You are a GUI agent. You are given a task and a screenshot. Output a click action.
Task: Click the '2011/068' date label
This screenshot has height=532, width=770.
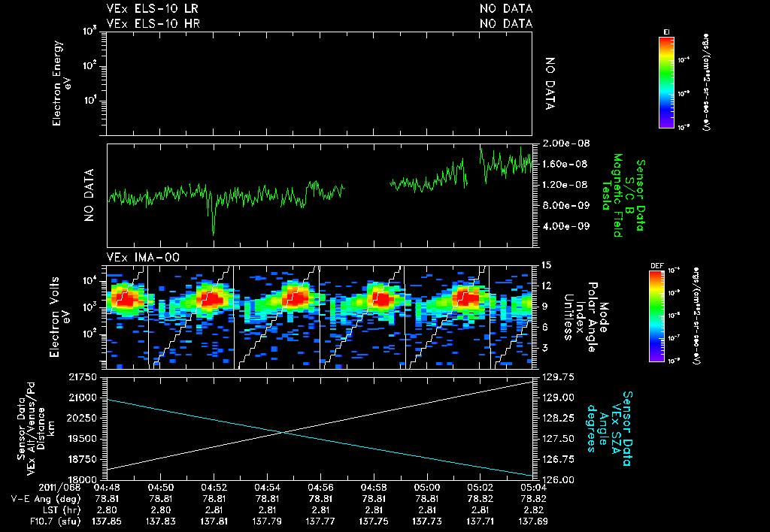click(60, 488)
